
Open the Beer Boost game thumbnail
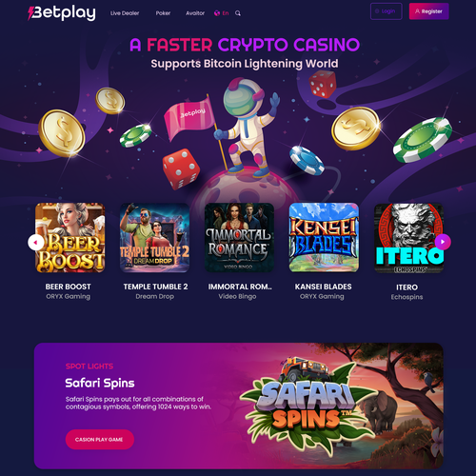70,238
